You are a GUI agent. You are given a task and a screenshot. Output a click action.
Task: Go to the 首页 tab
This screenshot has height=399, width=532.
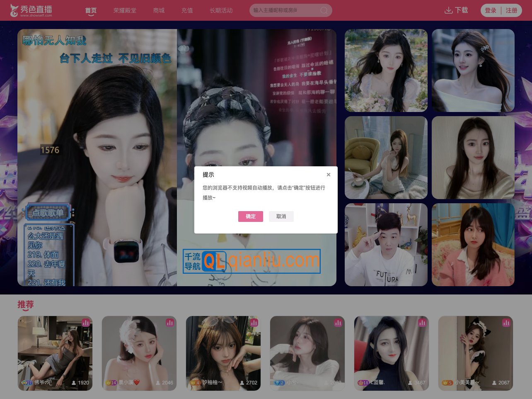click(x=91, y=10)
